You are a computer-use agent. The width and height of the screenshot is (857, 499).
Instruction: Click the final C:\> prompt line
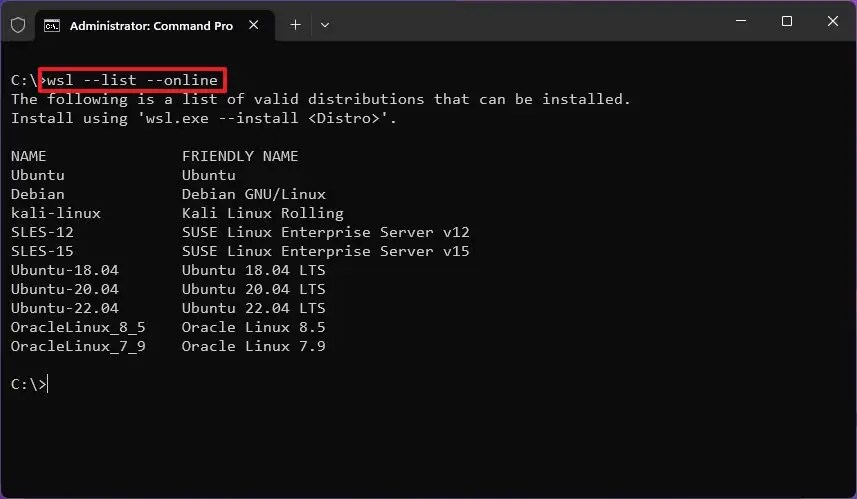point(30,384)
